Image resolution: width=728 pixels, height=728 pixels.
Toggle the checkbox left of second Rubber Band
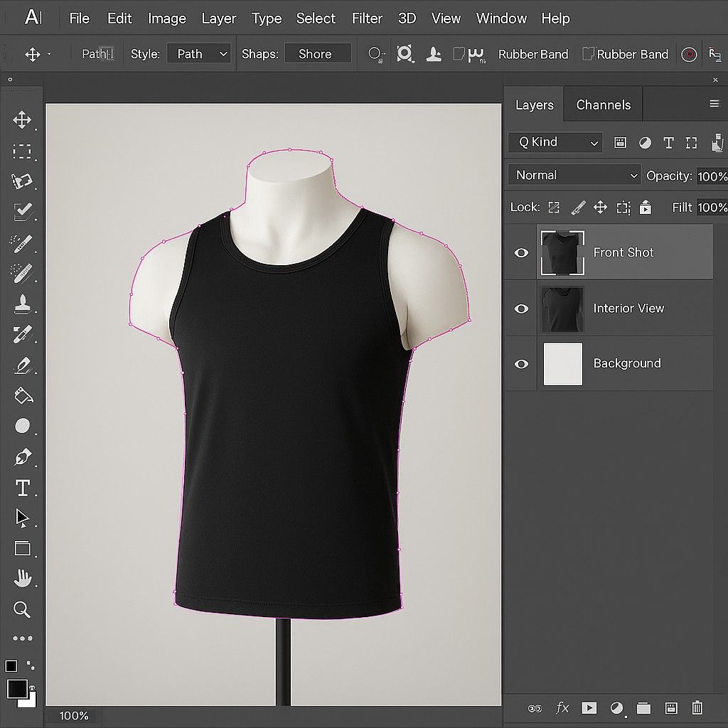[x=588, y=54]
